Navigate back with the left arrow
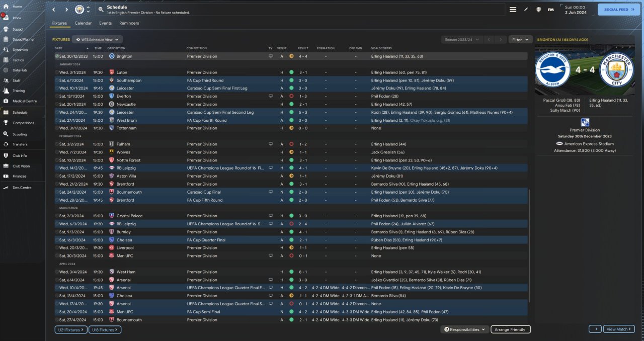The image size is (644, 341). tap(54, 10)
